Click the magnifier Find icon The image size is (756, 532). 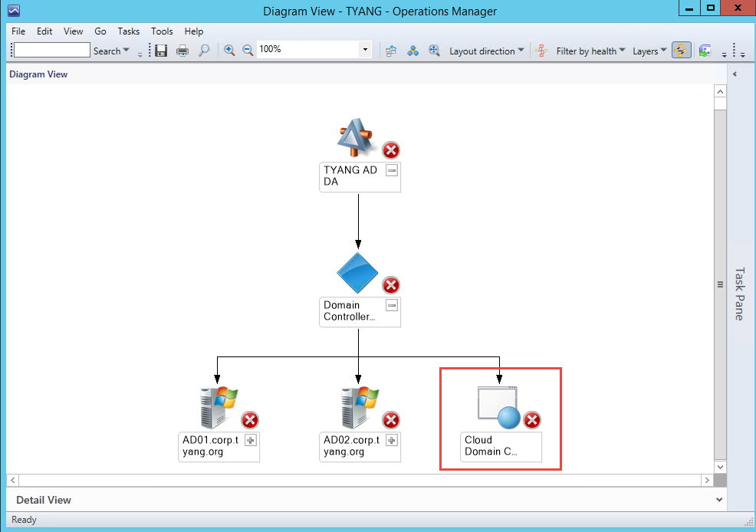pyautogui.click(x=204, y=50)
